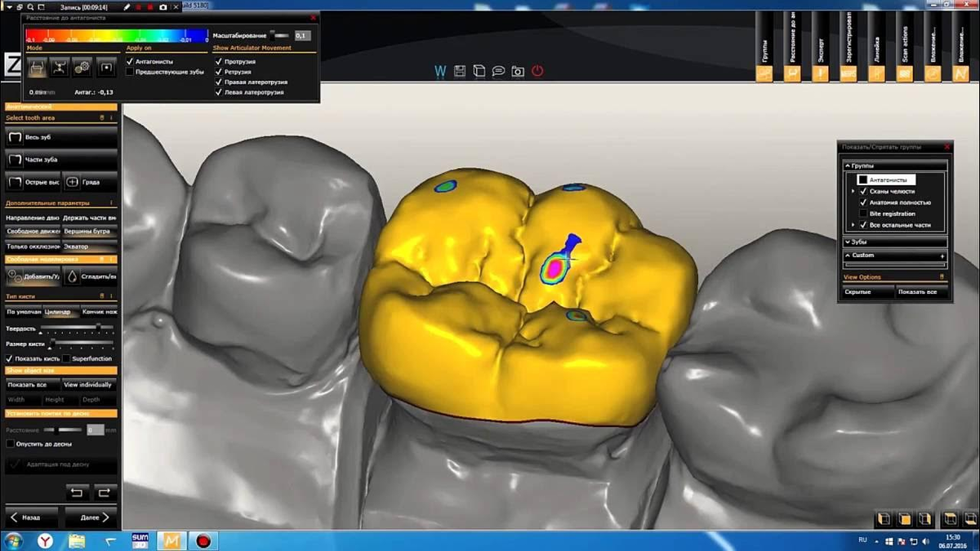Enable the Bite registration group checkbox
980x551 pixels.
coord(863,214)
